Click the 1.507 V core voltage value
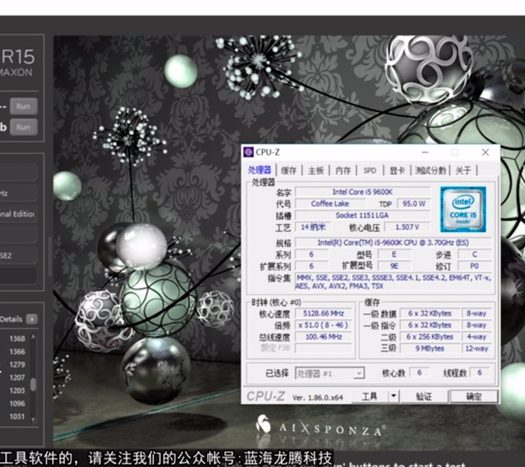Viewport: 525px width, 467px height. pos(407,227)
